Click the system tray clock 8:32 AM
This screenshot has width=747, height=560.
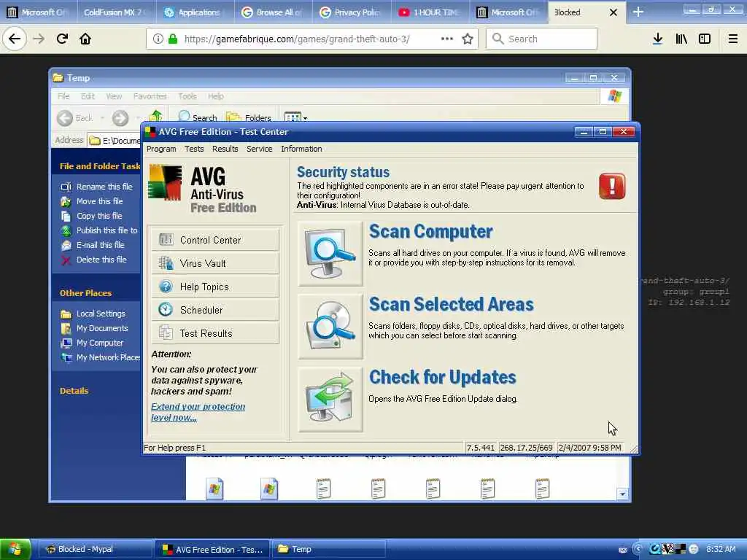pyautogui.click(x=721, y=550)
